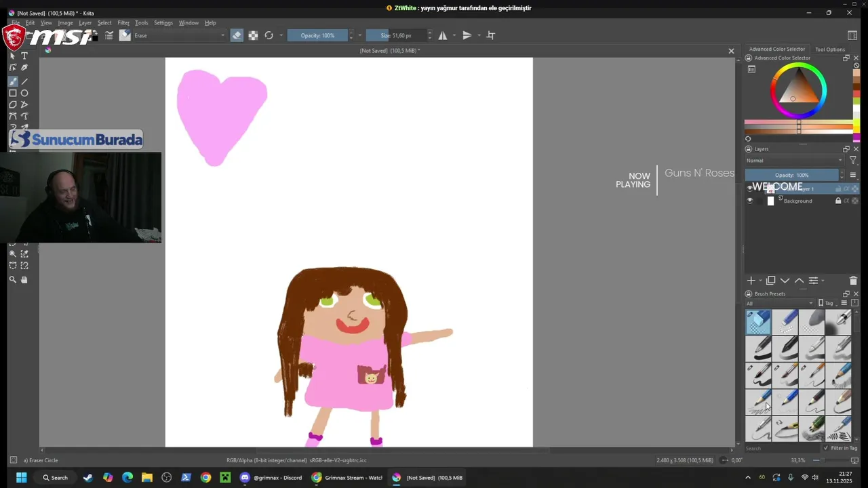This screenshot has width=868, height=488.
Task: Expand horizontal mirror options arrow
Action: click(454, 35)
